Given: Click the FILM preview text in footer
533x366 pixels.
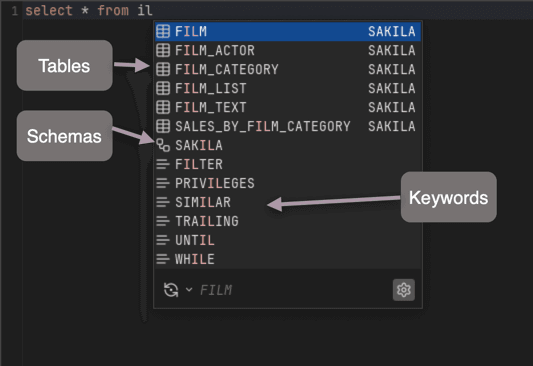Looking at the screenshot, I should [x=216, y=290].
